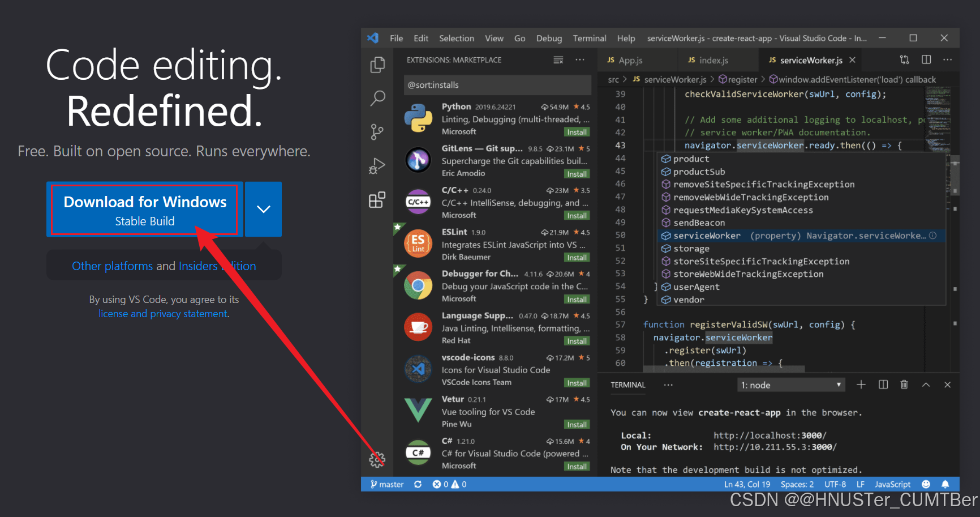980x517 pixels.
Task: Click JavaScript language mode in status bar
Action: (x=892, y=484)
